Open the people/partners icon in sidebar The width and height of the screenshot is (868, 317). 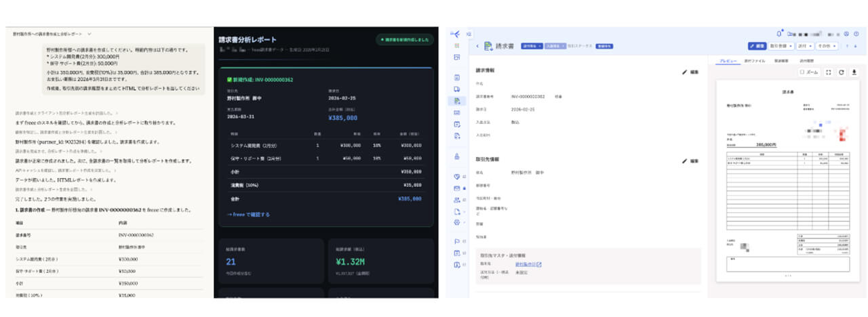pyautogui.click(x=457, y=199)
